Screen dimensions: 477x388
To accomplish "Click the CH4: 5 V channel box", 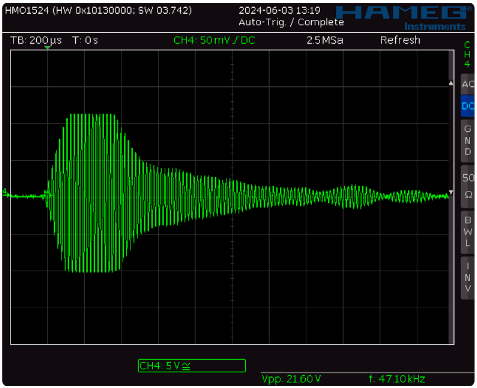I will tap(192, 365).
